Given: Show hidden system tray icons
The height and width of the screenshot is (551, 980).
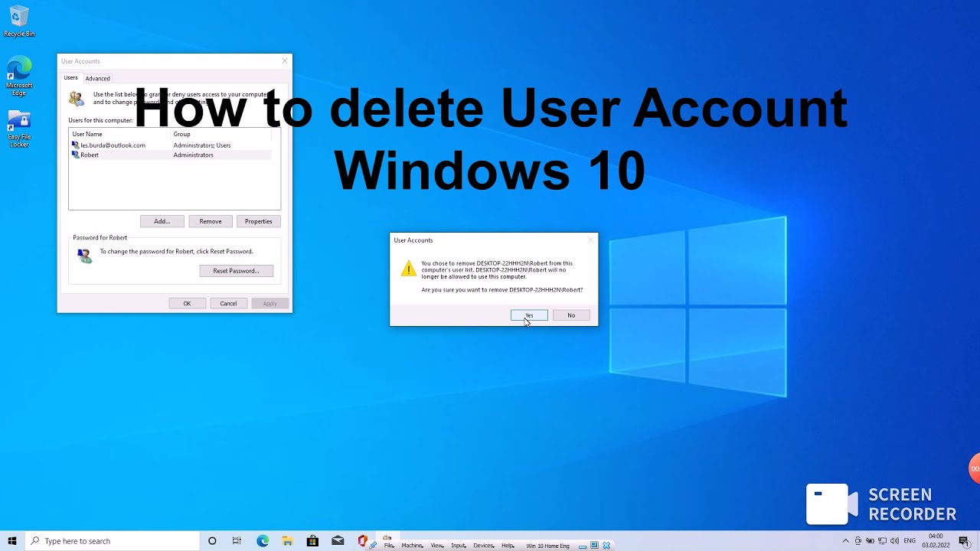Looking at the screenshot, I should pos(845,541).
